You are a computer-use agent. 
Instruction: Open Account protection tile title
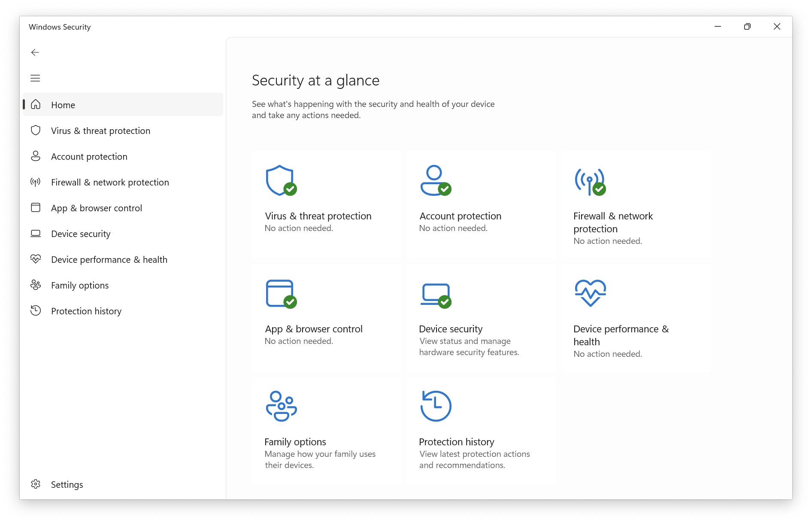460,216
